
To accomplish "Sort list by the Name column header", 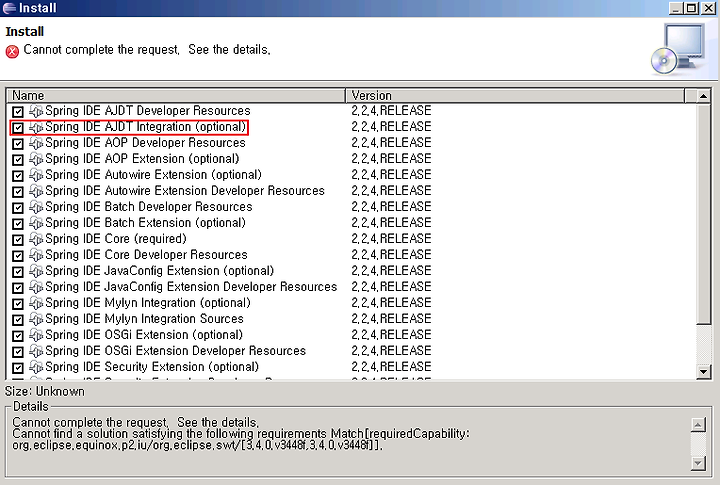I will coord(176,96).
